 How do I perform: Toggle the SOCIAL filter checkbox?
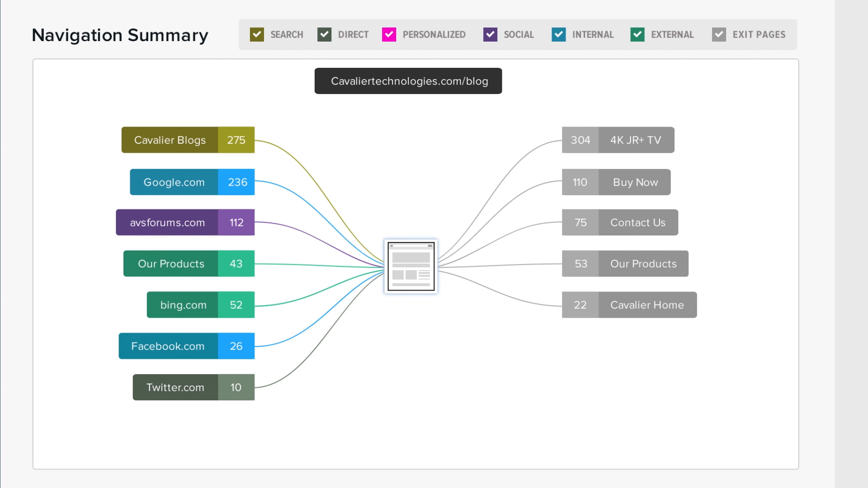[x=490, y=35]
